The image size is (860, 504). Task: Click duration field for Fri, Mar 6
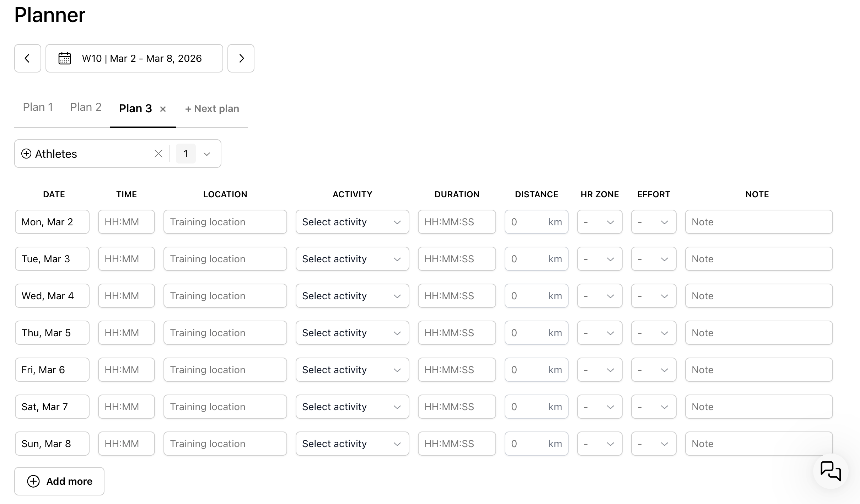click(457, 370)
